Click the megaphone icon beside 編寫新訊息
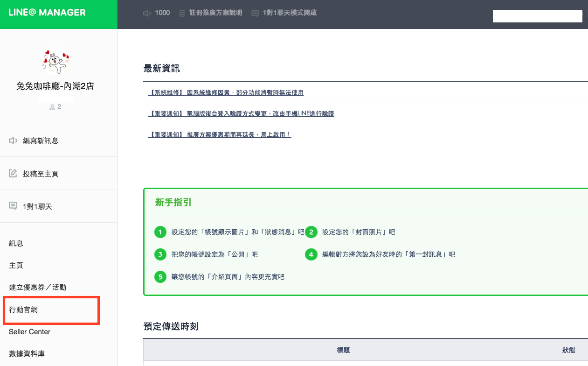This screenshot has width=588, height=366. [x=13, y=141]
